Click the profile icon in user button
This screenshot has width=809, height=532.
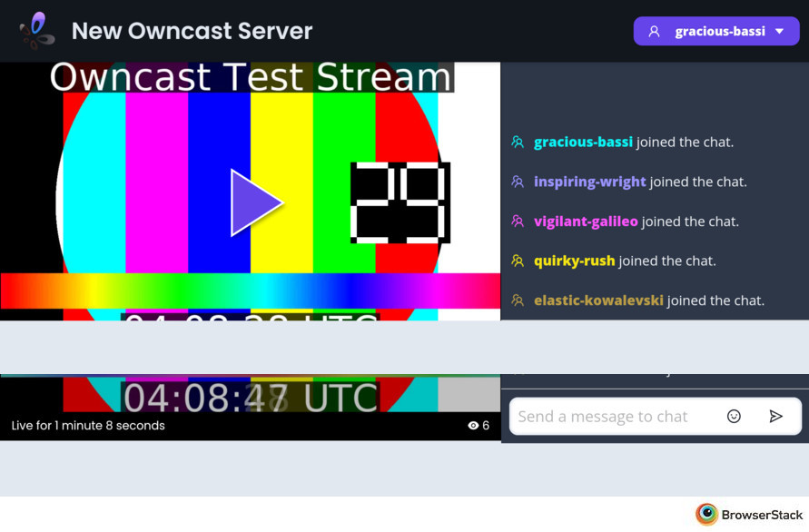click(654, 31)
